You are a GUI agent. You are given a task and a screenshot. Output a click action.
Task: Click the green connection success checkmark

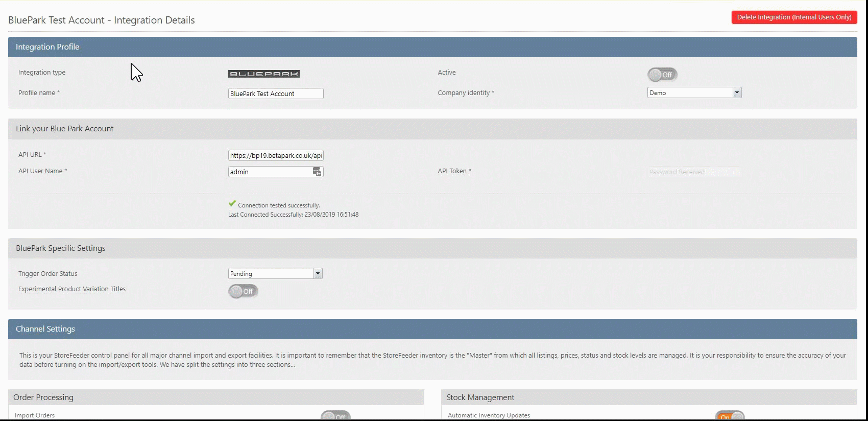pyautogui.click(x=232, y=203)
